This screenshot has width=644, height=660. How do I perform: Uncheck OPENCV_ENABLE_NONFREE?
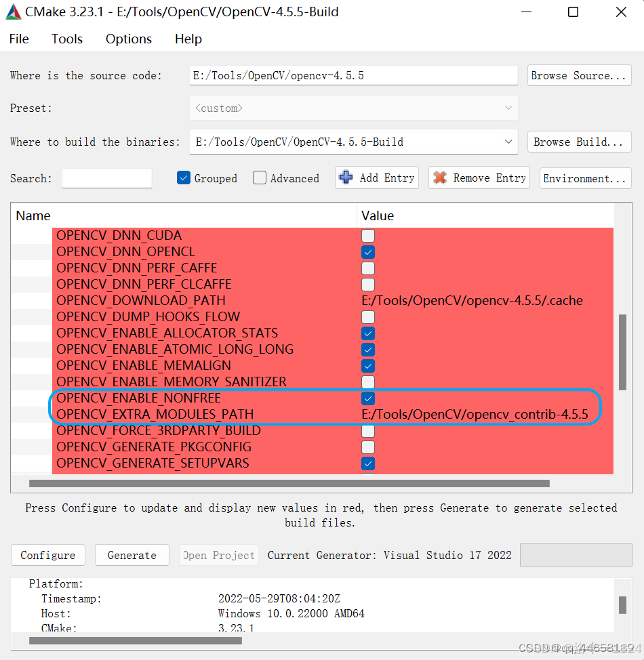click(x=367, y=398)
